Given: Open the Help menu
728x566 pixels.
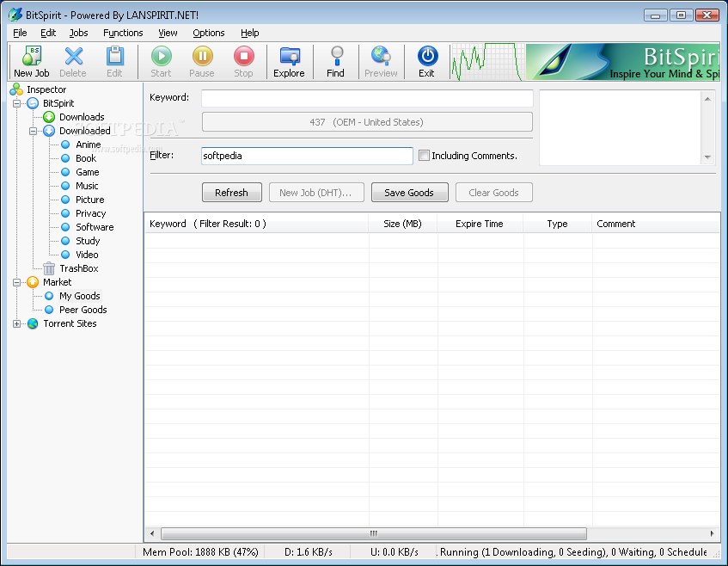Looking at the screenshot, I should [x=250, y=33].
